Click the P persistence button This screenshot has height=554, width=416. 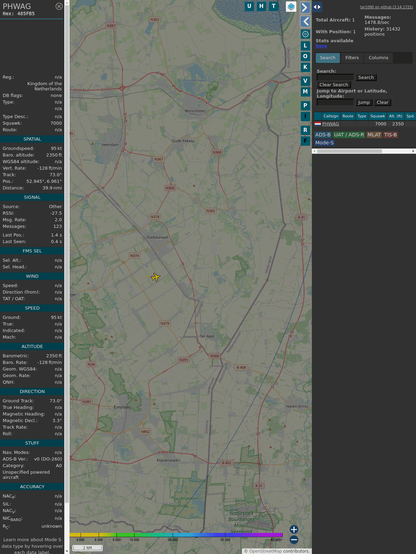(305, 105)
